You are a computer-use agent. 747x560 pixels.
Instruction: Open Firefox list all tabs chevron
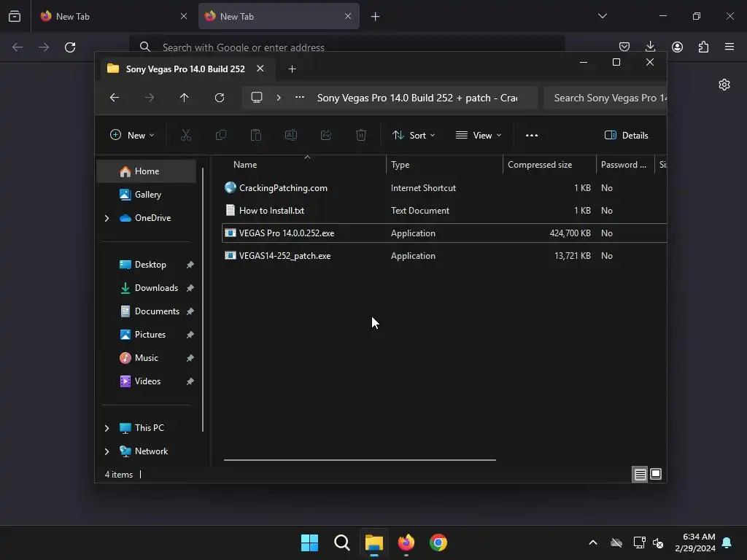point(602,16)
